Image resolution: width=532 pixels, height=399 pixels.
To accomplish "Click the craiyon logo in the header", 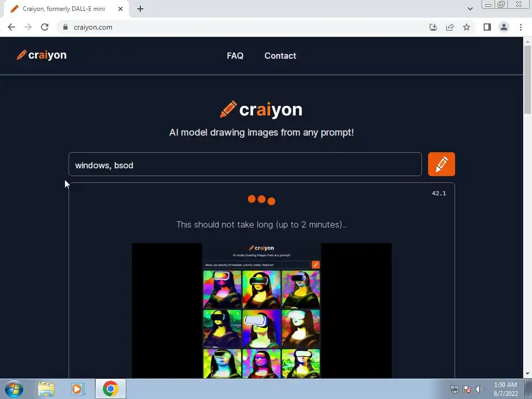I will 42,55.
